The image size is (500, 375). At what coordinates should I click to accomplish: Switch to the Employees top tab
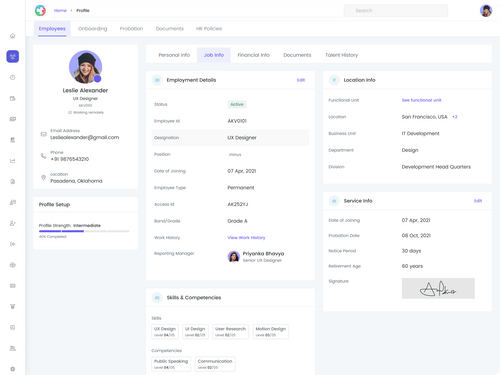click(x=52, y=29)
